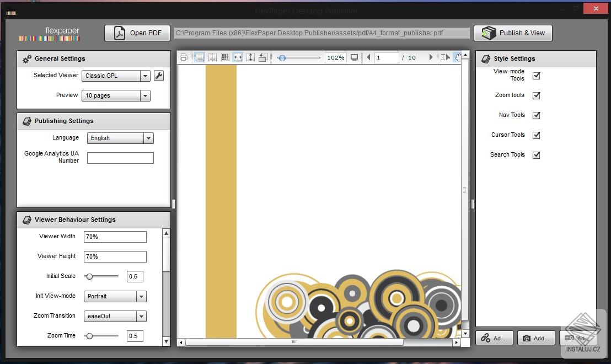The width and height of the screenshot is (611, 364).
Task: Open the Init View-mode dropdown
Action: click(115, 296)
